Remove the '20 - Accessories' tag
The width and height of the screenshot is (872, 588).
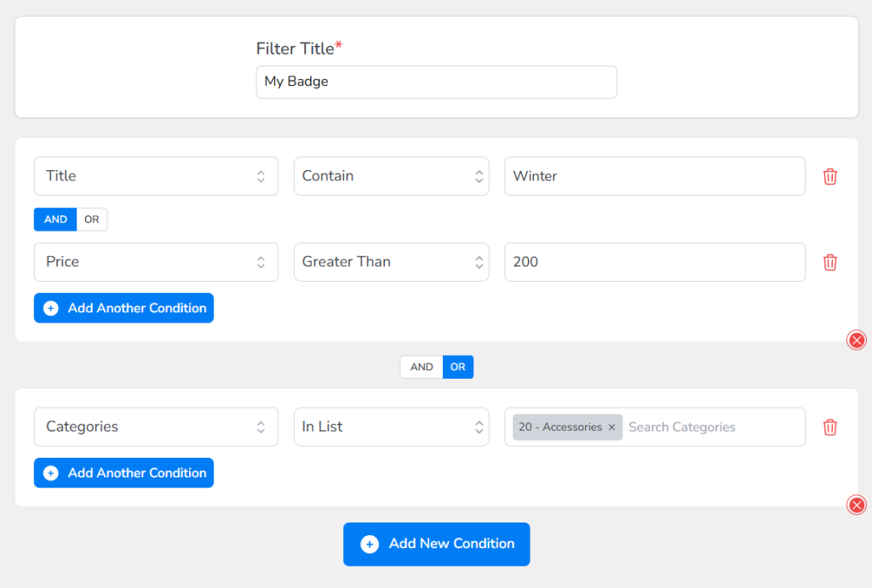pyautogui.click(x=611, y=427)
